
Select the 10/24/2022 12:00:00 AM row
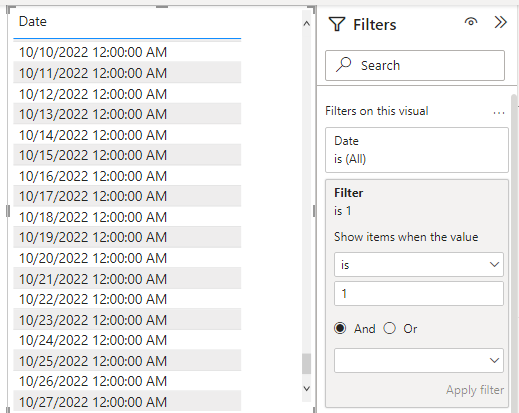point(127,340)
